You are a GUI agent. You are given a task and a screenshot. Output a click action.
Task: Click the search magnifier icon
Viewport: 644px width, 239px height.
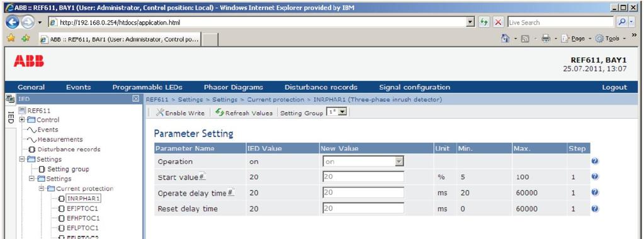click(x=623, y=22)
